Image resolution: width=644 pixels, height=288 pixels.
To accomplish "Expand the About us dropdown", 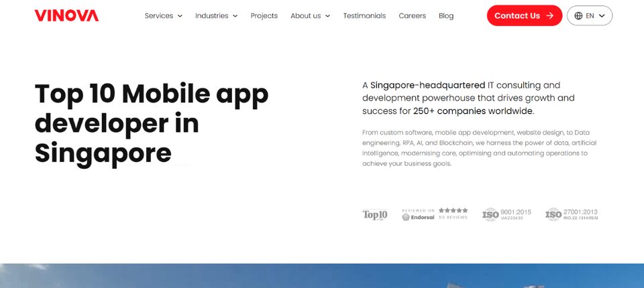I will click(310, 15).
